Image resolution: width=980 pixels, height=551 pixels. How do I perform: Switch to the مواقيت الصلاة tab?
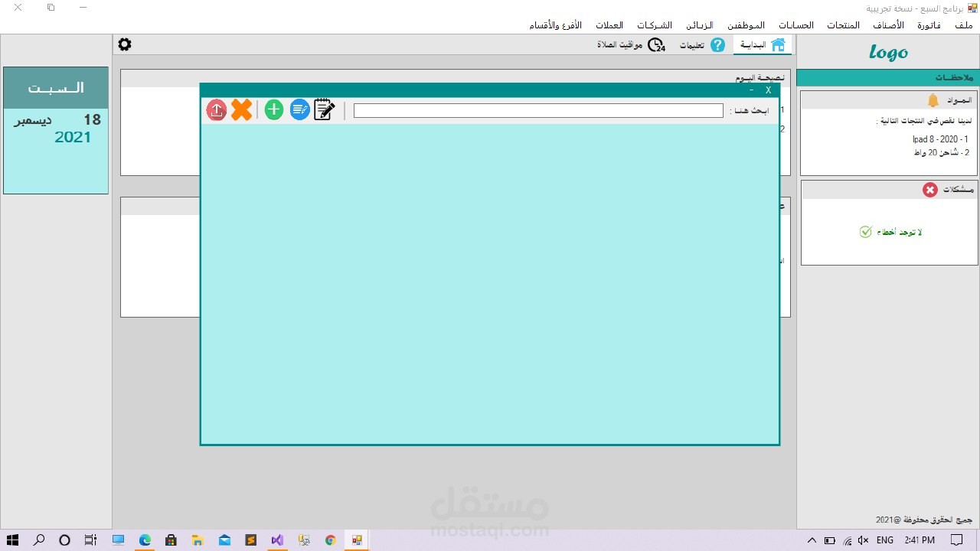click(632, 45)
